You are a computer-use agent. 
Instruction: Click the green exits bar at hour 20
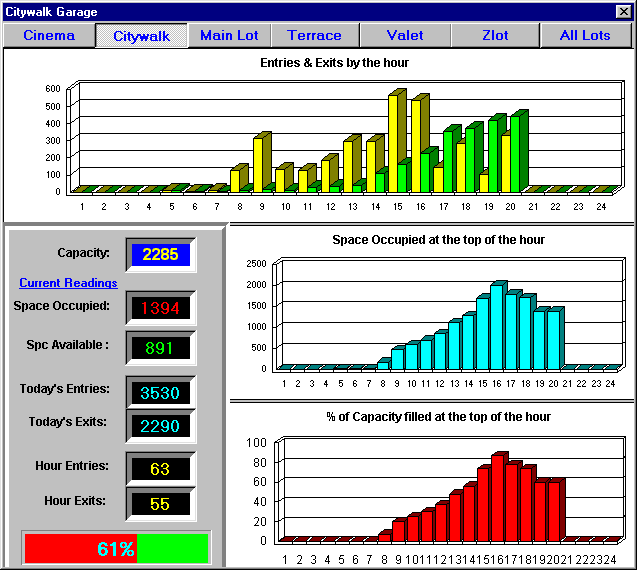coord(515,154)
